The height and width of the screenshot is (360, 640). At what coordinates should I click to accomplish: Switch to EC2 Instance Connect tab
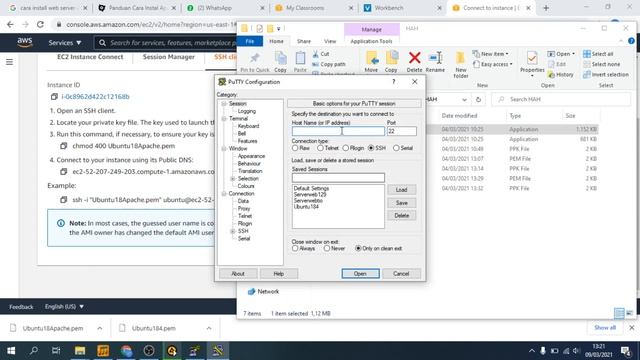pos(90,57)
